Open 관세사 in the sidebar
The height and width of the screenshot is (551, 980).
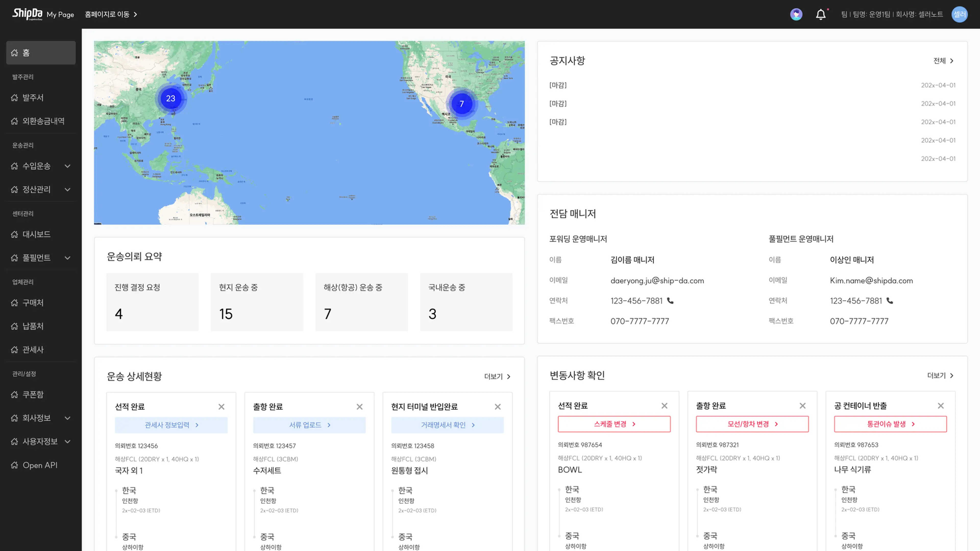41,350
